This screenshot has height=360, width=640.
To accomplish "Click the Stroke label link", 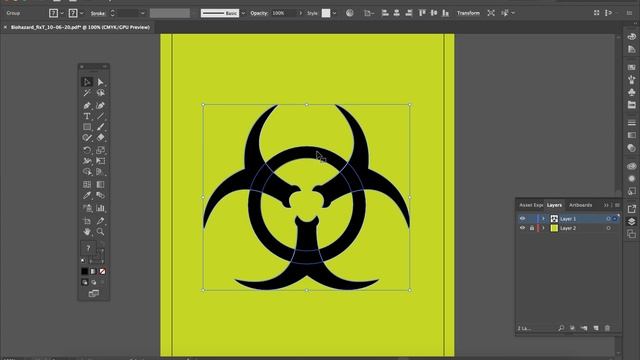I will (98, 13).
